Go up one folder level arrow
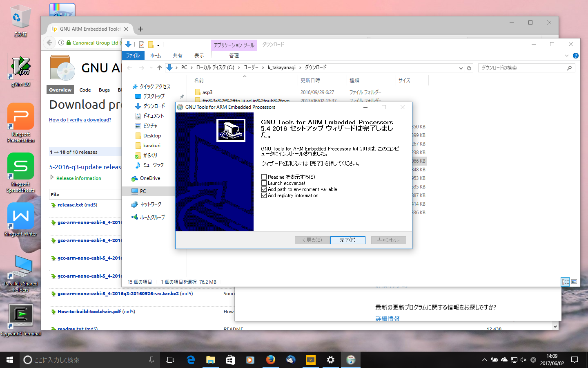 tap(159, 67)
